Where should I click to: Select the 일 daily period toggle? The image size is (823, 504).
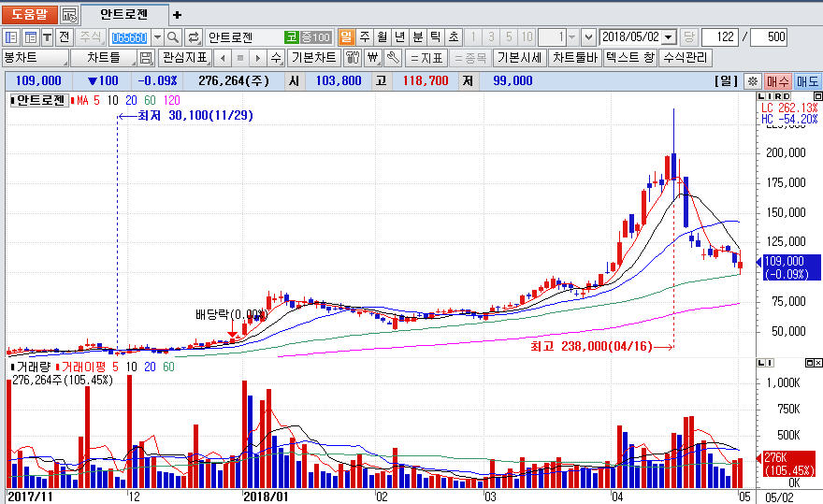click(x=346, y=37)
